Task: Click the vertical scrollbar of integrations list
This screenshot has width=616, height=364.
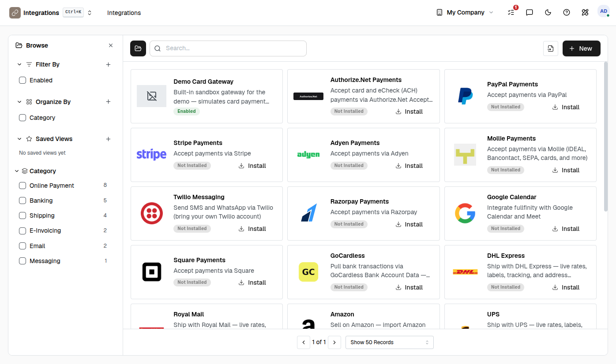Action: click(x=606, y=137)
